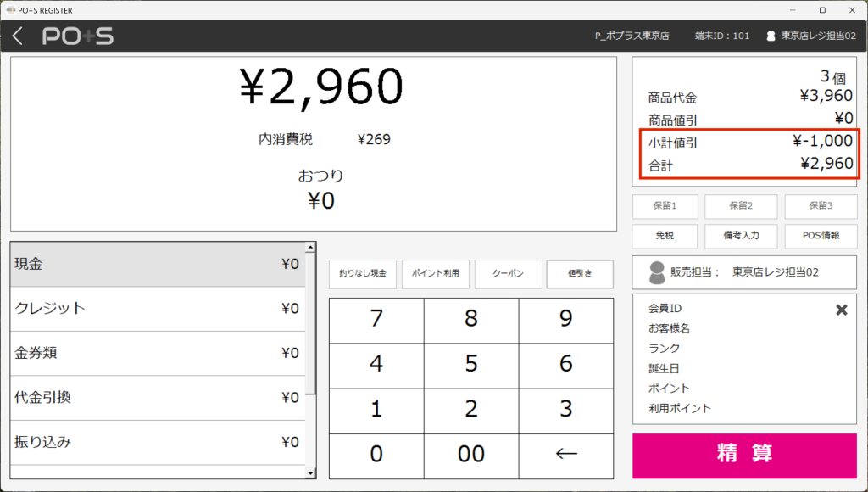This screenshot has height=492, width=868.
Task: Click the 免税 tax-free button
Action: point(665,235)
